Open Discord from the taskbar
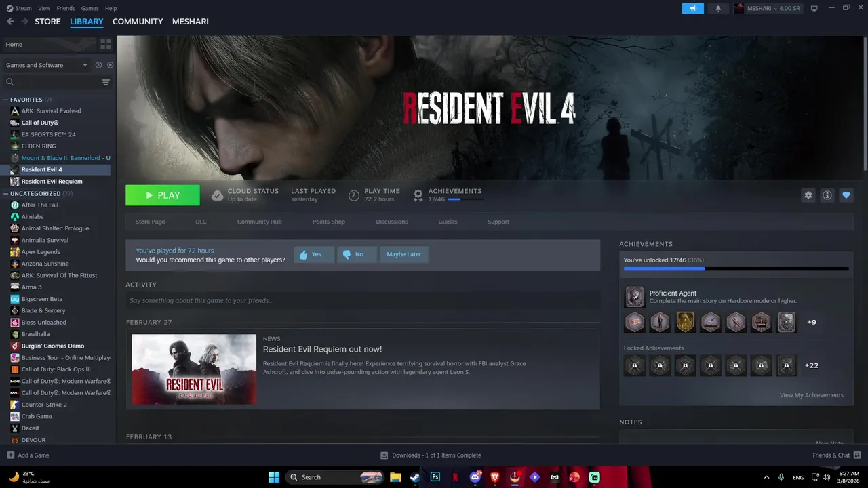 pos(475,477)
